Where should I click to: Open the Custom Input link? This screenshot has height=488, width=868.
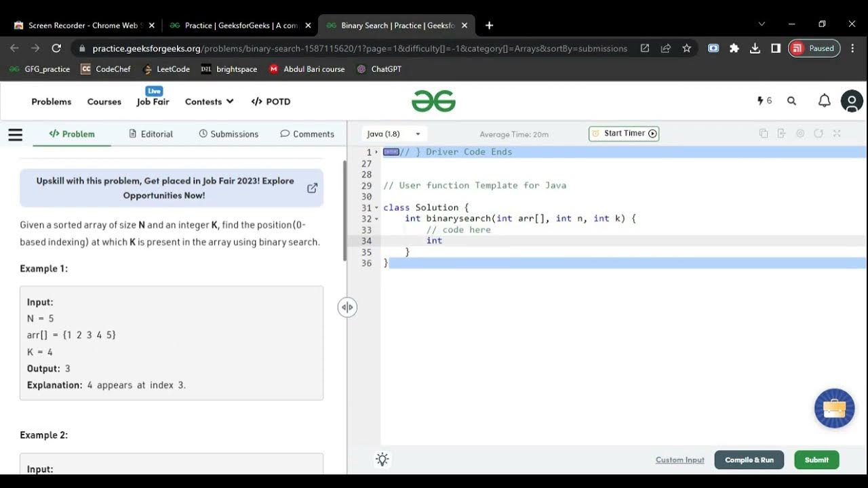(680, 460)
